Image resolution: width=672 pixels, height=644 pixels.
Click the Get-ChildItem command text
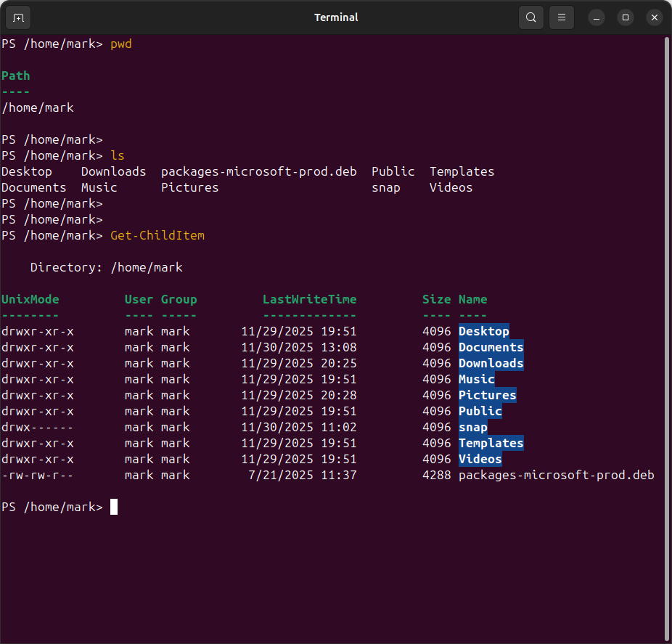(x=157, y=235)
